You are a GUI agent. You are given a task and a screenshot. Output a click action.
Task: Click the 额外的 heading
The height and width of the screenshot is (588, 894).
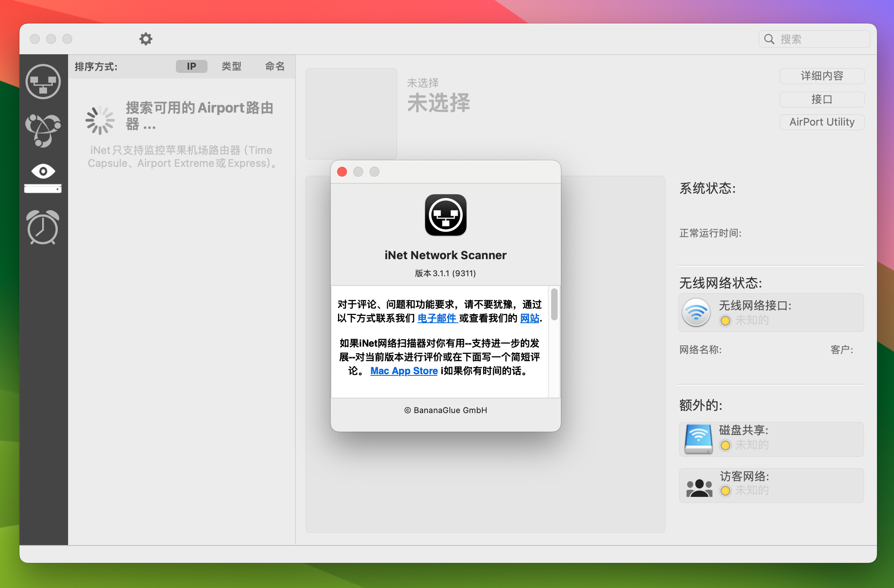point(701,405)
